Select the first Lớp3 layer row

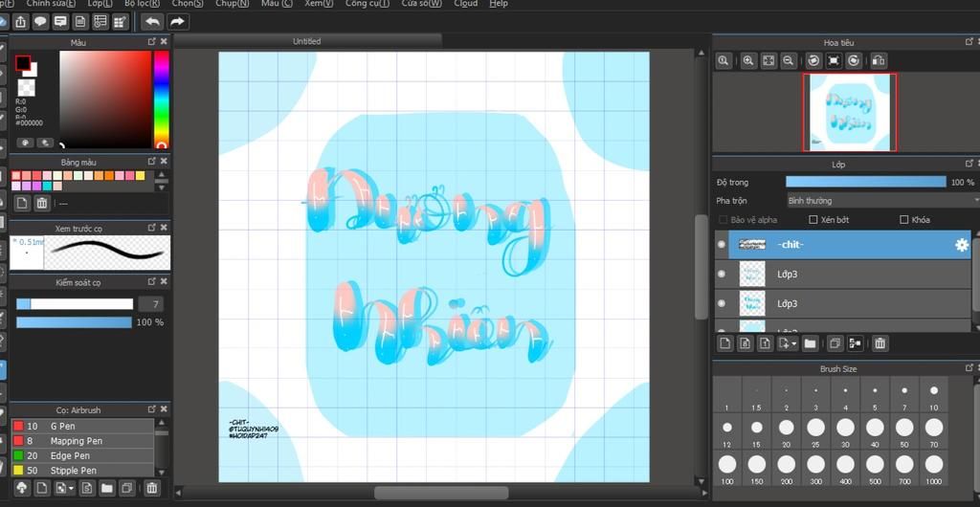click(842, 275)
